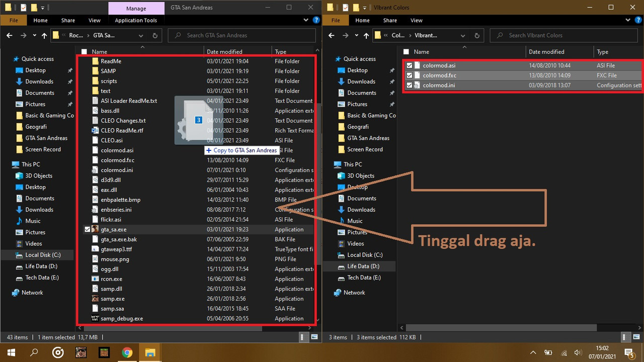Open Quick Access Toolbar dropdown in GTA San Andreas window
The width and height of the screenshot is (644, 362).
pos(43,8)
